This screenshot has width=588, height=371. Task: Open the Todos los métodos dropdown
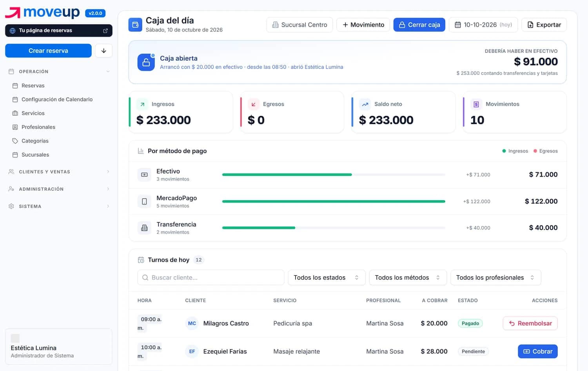[408, 277]
